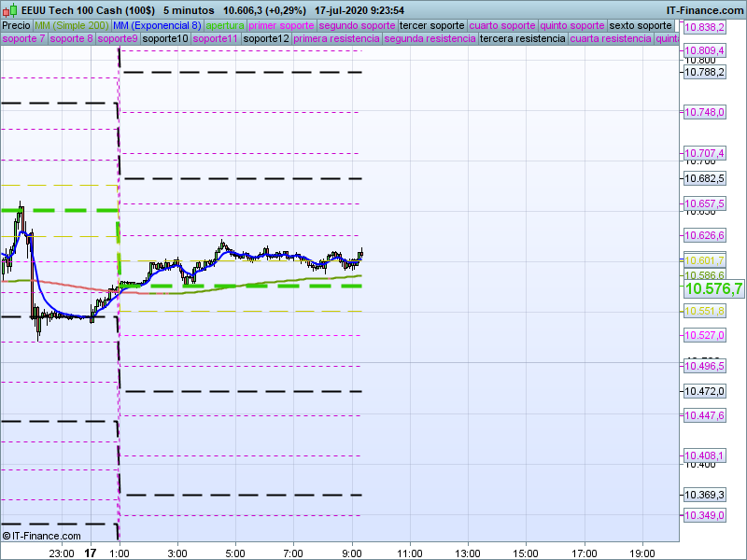The image size is (747, 560).
Task: Click the 3:00 time axis label
Action: click(177, 553)
